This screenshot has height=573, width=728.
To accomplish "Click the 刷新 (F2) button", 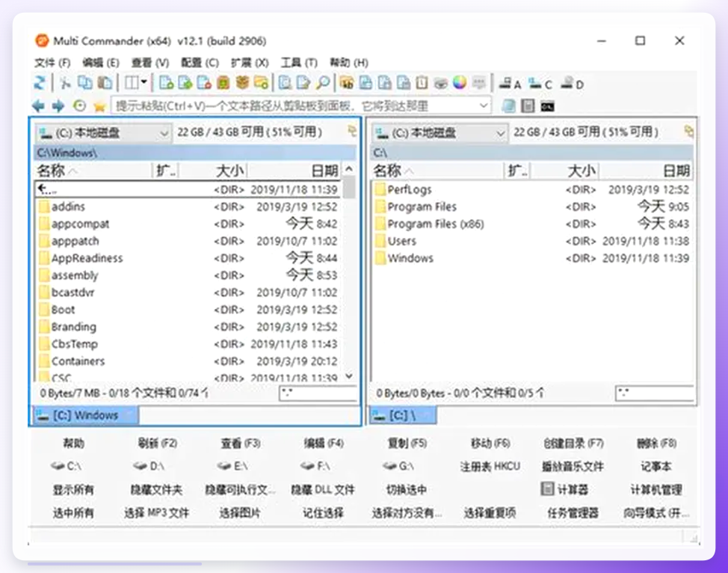I will [157, 444].
